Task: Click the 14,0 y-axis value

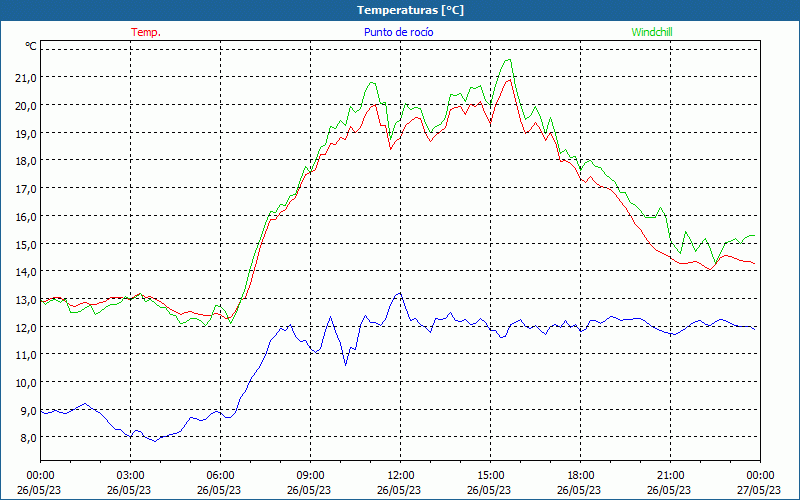Action: click(x=27, y=272)
